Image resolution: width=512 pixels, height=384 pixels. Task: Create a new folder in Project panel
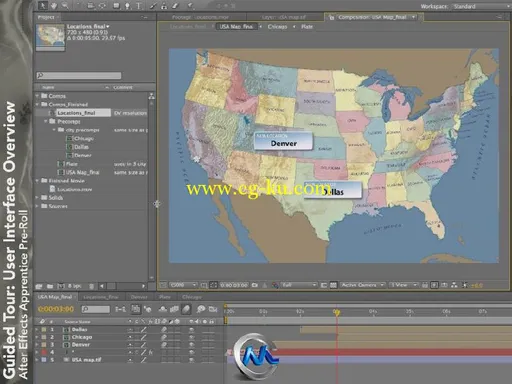50,286
